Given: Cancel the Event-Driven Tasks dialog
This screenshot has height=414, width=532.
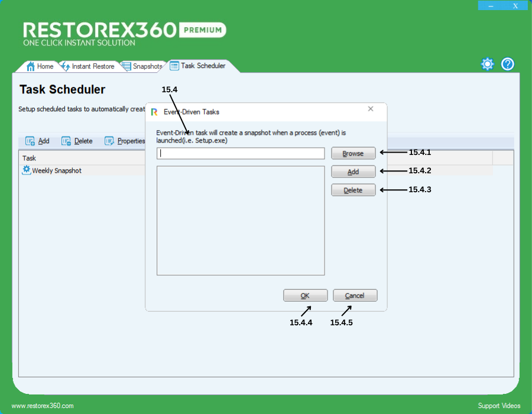Looking at the screenshot, I should pos(355,296).
